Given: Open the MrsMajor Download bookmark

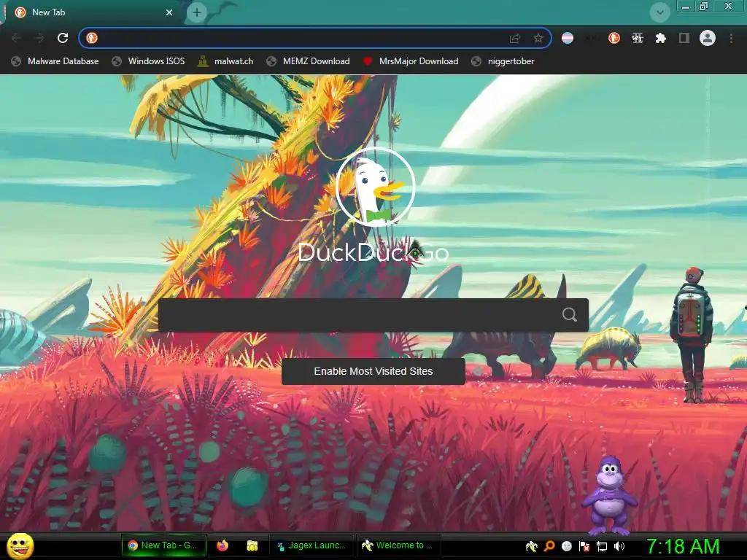Looking at the screenshot, I should pyautogui.click(x=410, y=61).
